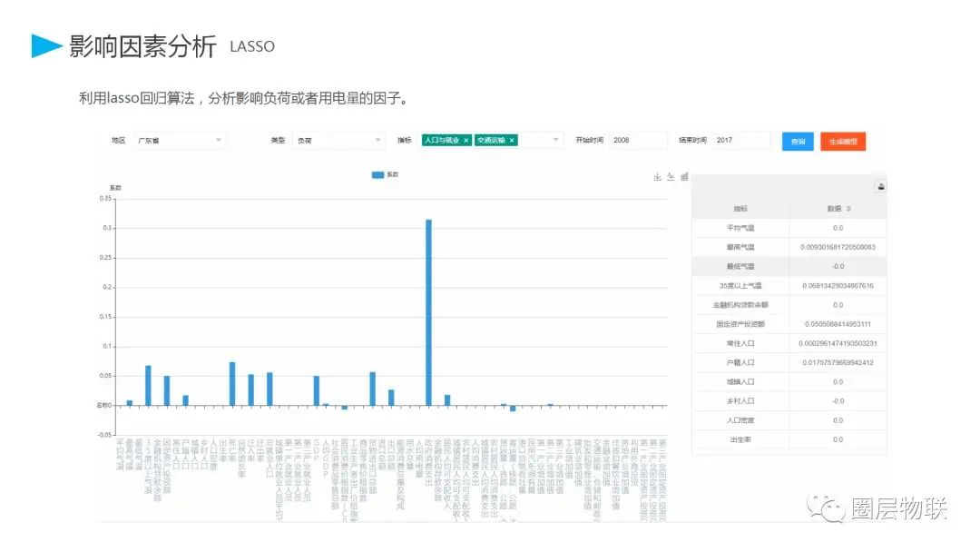
Task: Select the 最高气温 table row
Action: pyautogui.click(x=789, y=248)
